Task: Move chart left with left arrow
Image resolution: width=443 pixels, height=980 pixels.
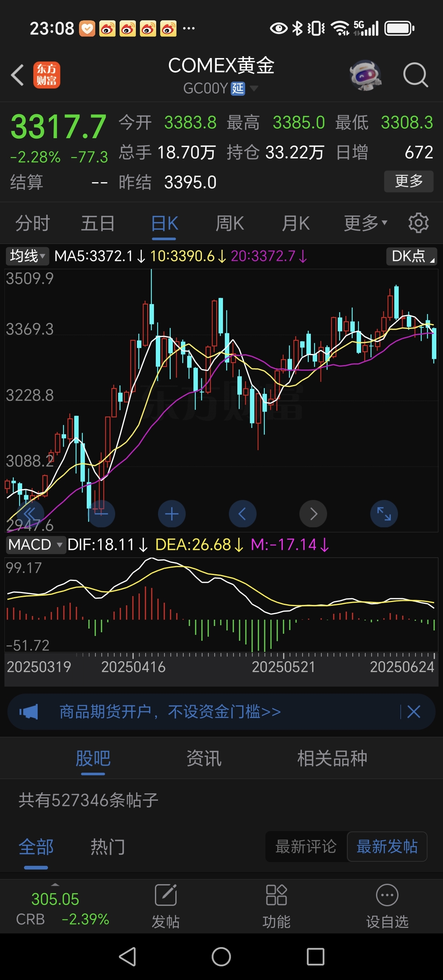Action: point(243,514)
